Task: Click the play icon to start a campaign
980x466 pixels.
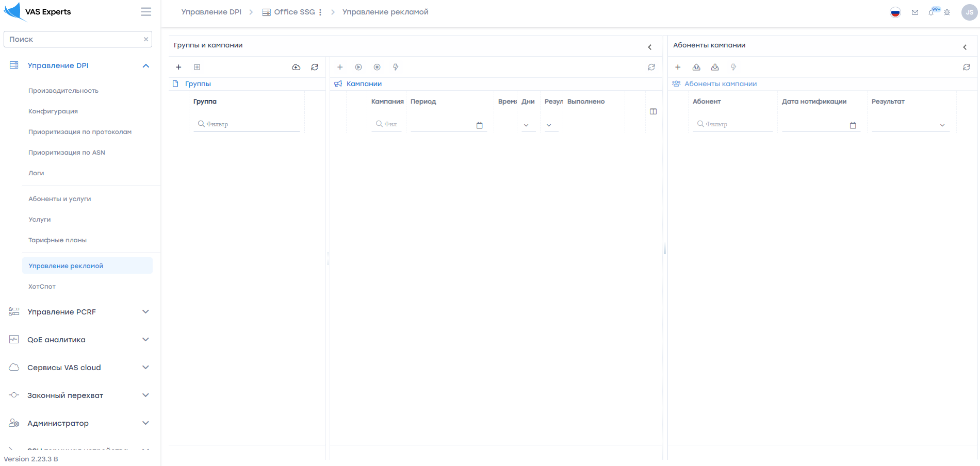Action: point(358,67)
